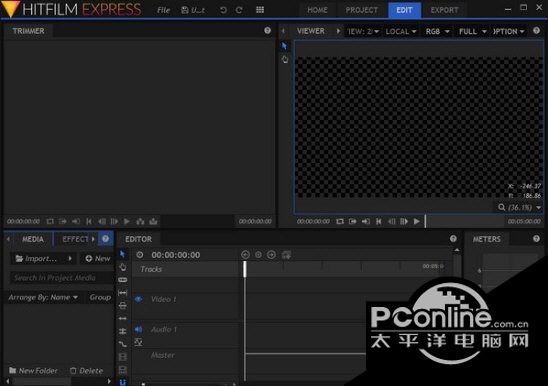
Task: Open the File menu
Action: pos(163,10)
